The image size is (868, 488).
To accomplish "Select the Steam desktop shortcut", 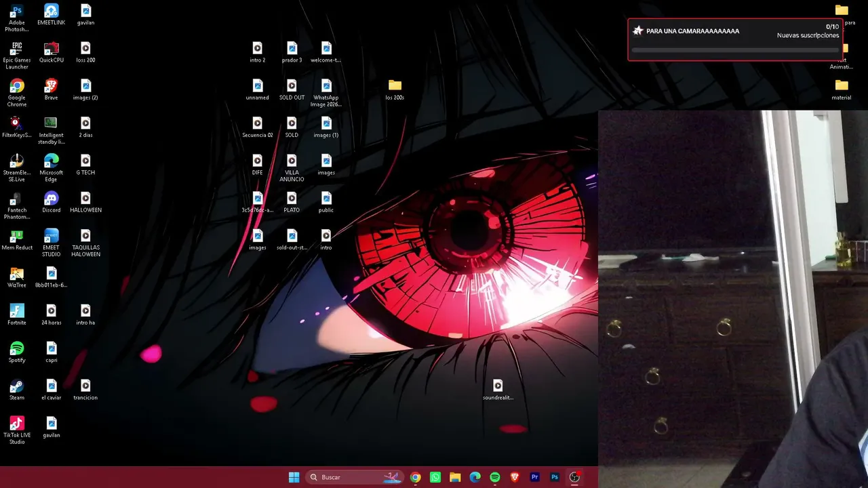I will point(17,390).
